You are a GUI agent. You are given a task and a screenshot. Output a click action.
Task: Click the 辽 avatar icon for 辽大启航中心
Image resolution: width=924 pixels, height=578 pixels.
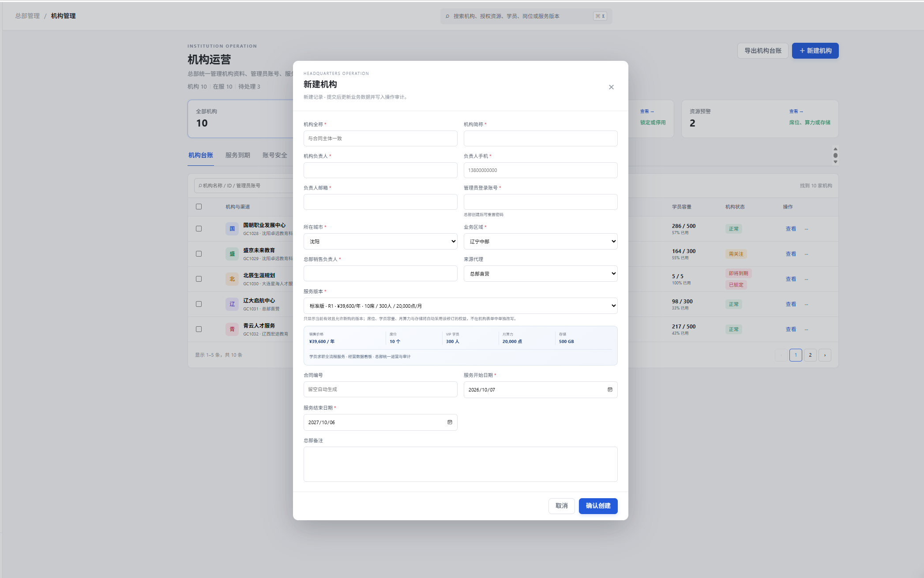(232, 304)
